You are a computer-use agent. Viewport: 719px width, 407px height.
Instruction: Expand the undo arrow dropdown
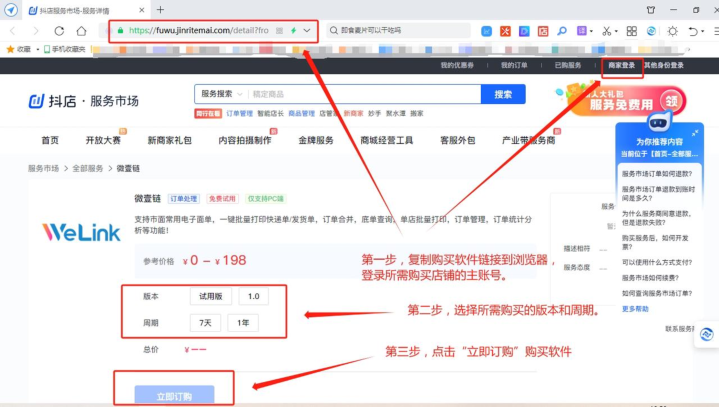tap(702, 31)
